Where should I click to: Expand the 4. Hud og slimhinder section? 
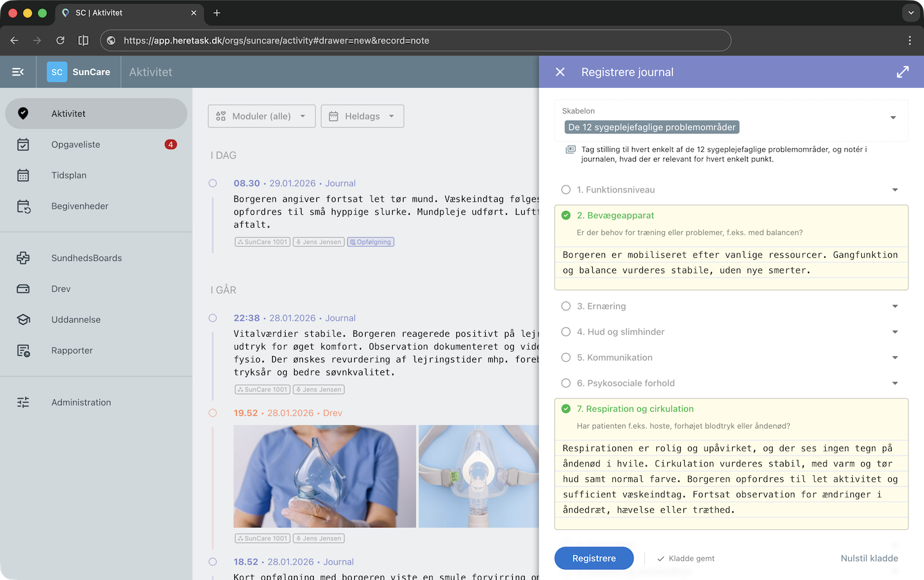(x=895, y=332)
